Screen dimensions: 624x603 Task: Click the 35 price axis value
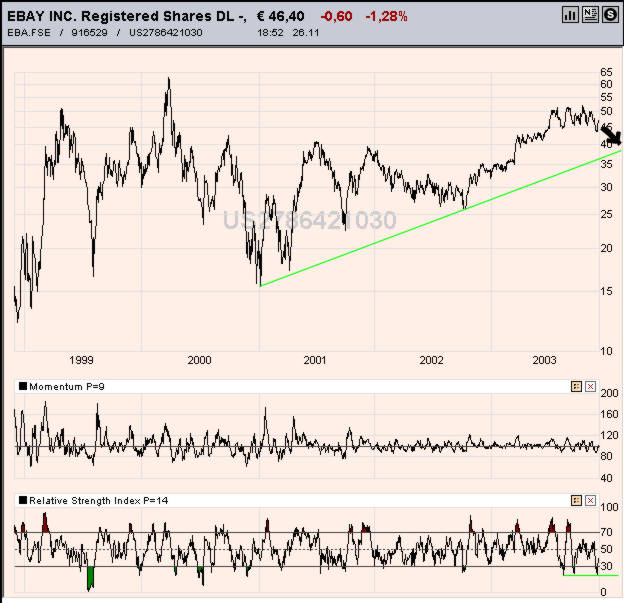tap(606, 164)
